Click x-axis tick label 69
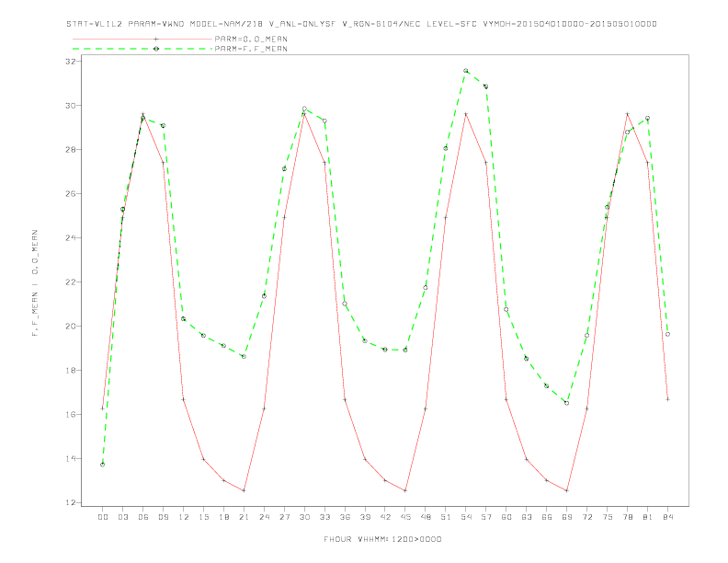 click(x=567, y=517)
